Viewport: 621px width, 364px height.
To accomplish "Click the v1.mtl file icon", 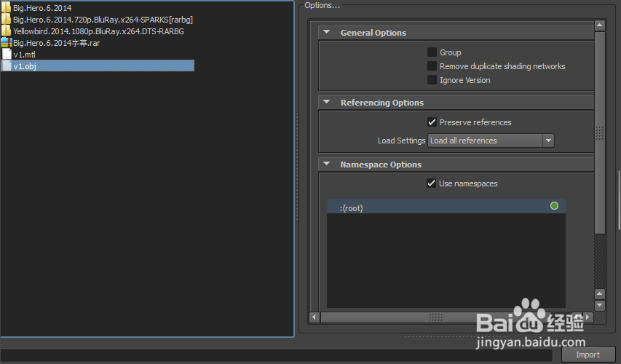I will pyautogui.click(x=7, y=55).
